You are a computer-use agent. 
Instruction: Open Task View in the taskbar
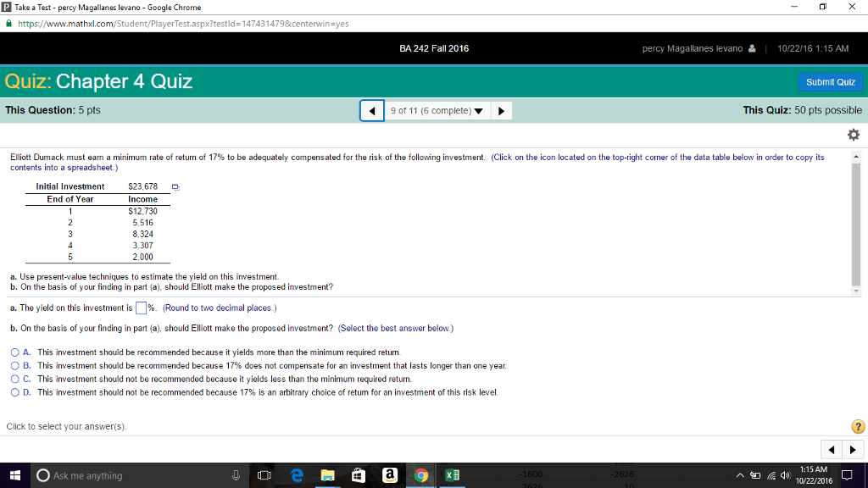[x=264, y=475]
